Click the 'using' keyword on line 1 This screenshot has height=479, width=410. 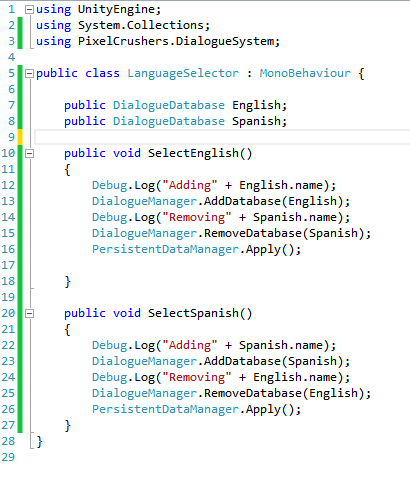(x=53, y=9)
